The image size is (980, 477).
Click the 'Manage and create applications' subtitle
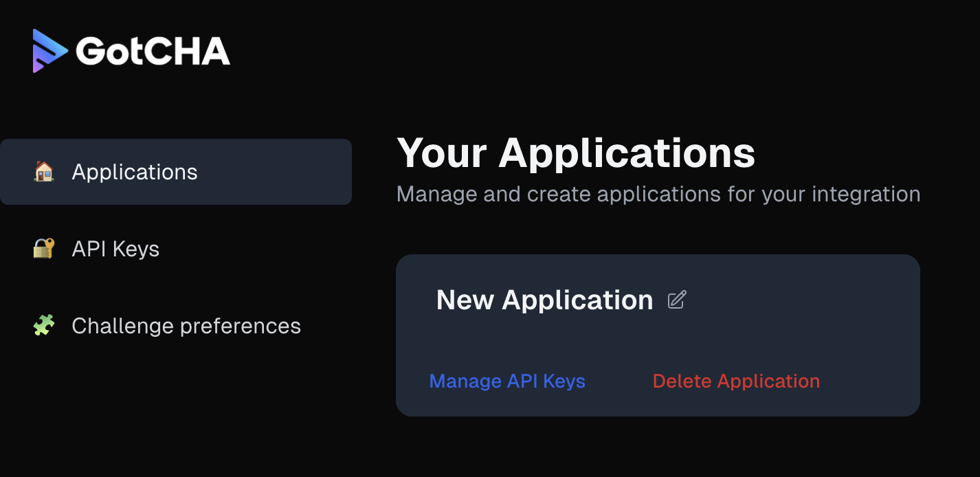[x=658, y=194]
